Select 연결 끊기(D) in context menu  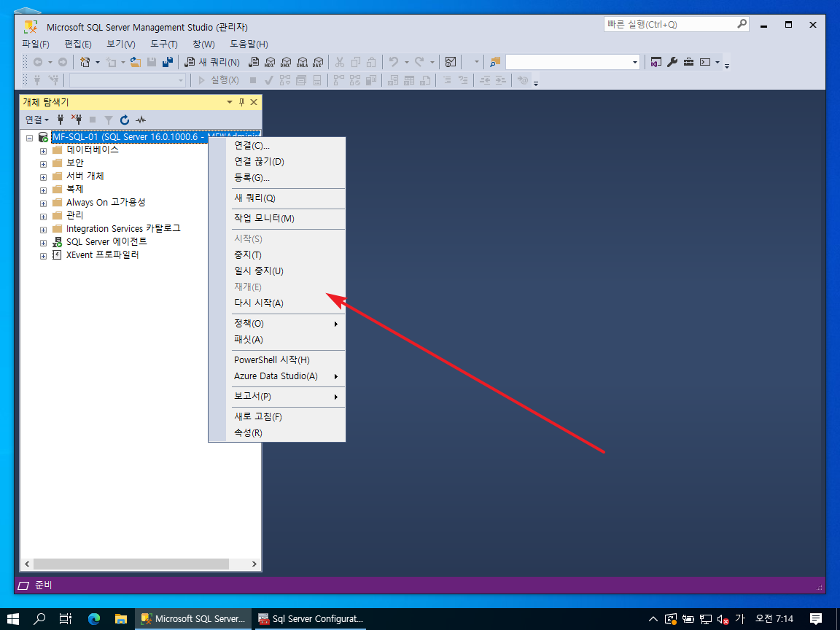pos(277,162)
